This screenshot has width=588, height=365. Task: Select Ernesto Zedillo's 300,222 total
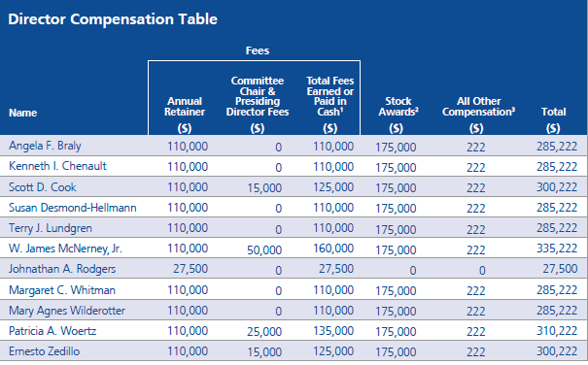tap(557, 351)
